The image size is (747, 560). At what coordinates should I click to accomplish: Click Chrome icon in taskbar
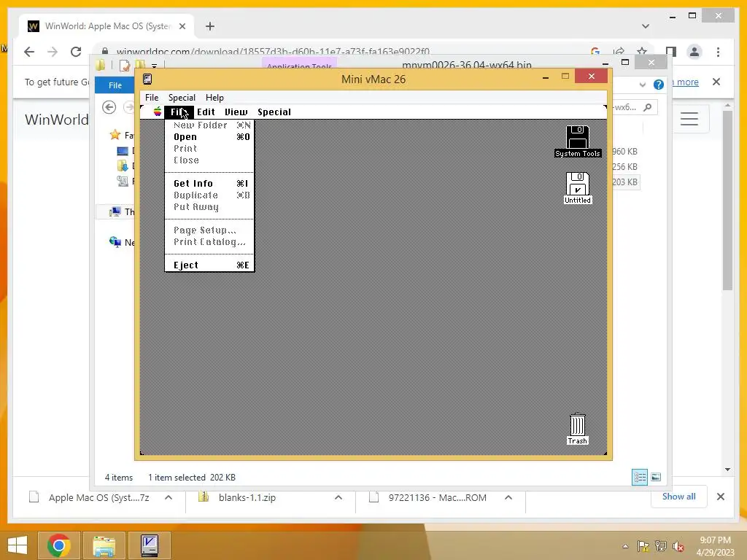coord(59,545)
